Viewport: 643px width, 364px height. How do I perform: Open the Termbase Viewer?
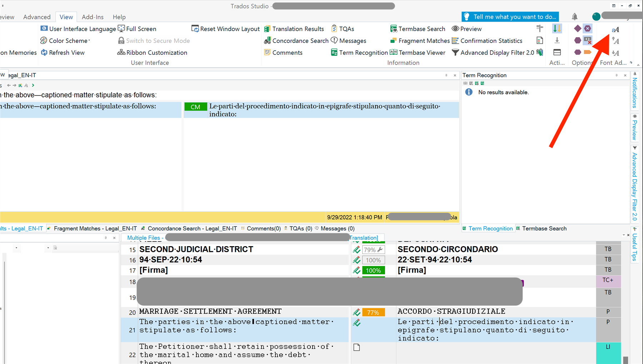click(418, 53)
